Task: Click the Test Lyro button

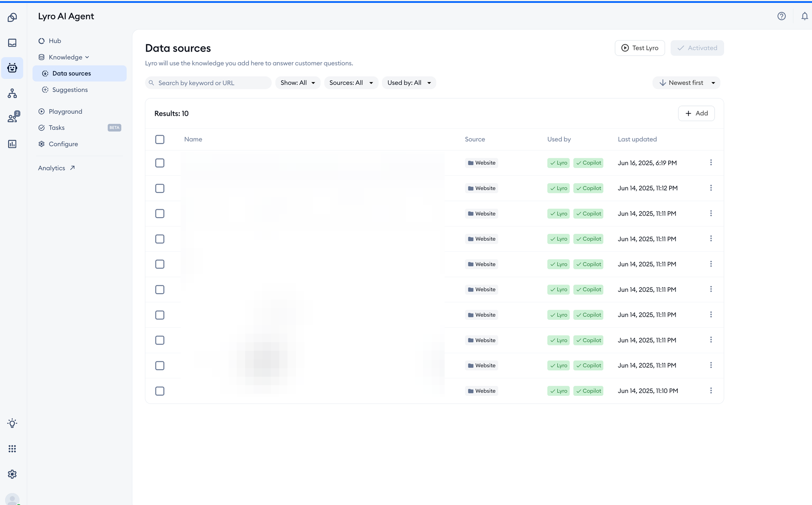Action: (640, 48)
